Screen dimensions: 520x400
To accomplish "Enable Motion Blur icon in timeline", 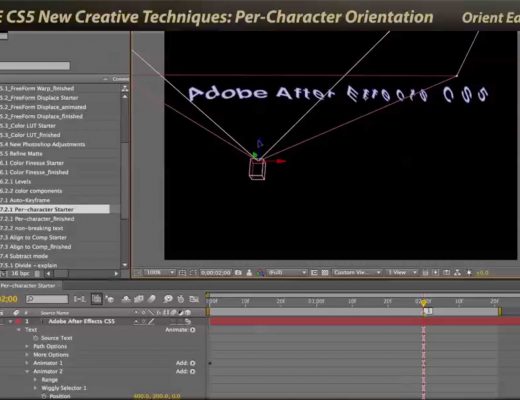I will 152,299.
